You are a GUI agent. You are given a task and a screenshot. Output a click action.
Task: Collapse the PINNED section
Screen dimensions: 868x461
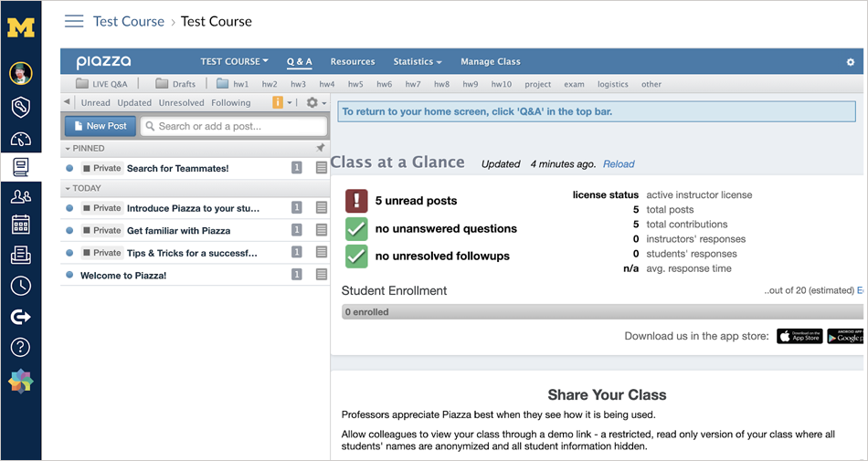[x=85, y=148]
